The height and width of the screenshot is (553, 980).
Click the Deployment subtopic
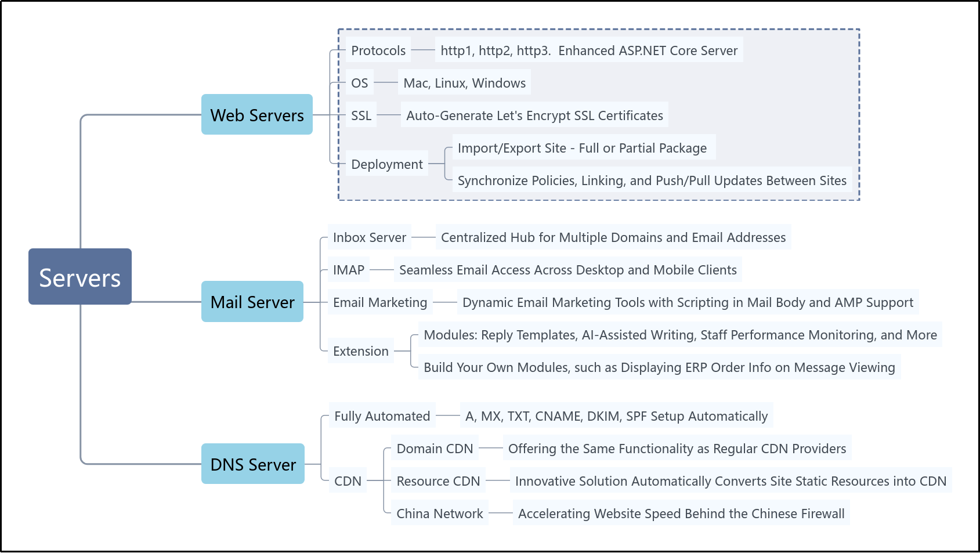[x=386, y=164]
